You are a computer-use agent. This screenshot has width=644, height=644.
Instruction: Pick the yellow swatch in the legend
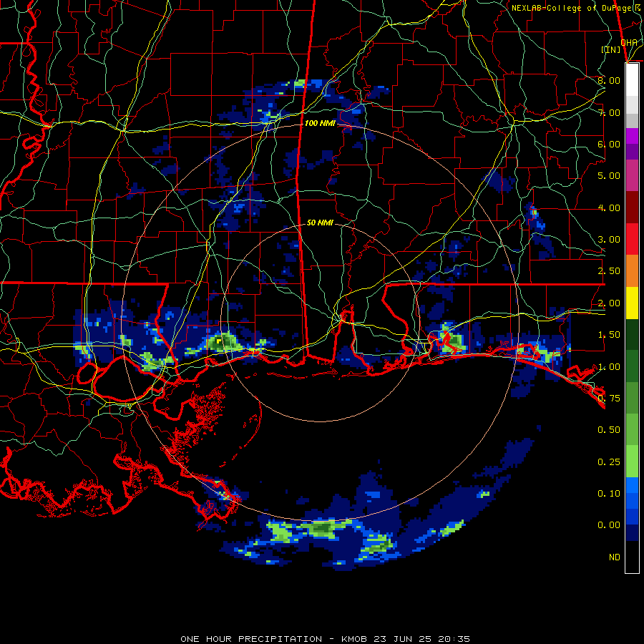click(632, 303)
